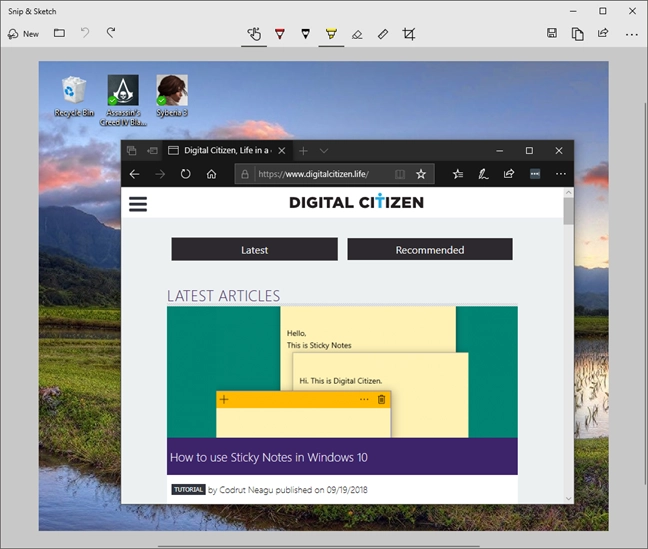648x549 pixels.
Task: Copy the snip to clipboard
Action: pyautogui.click(x=577, y=34)
